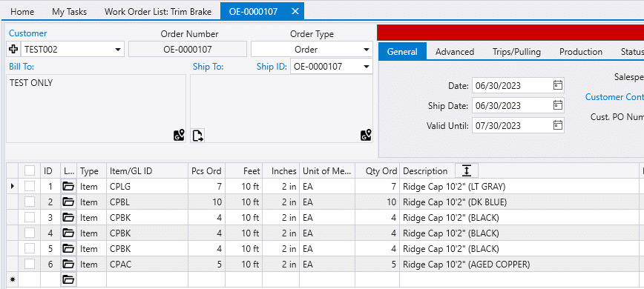Click the Inches column header
The width and height of the screenshot is (644, 289).
point(281,170)
